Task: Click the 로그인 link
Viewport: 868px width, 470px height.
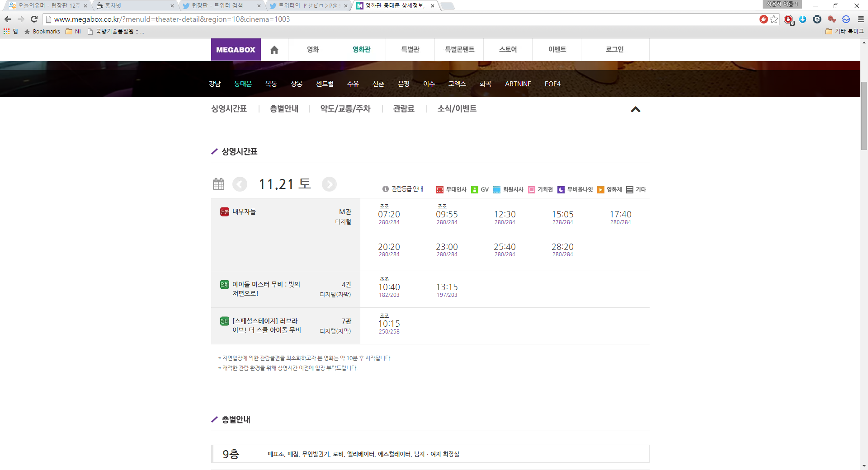Action: tap(614, 50)
